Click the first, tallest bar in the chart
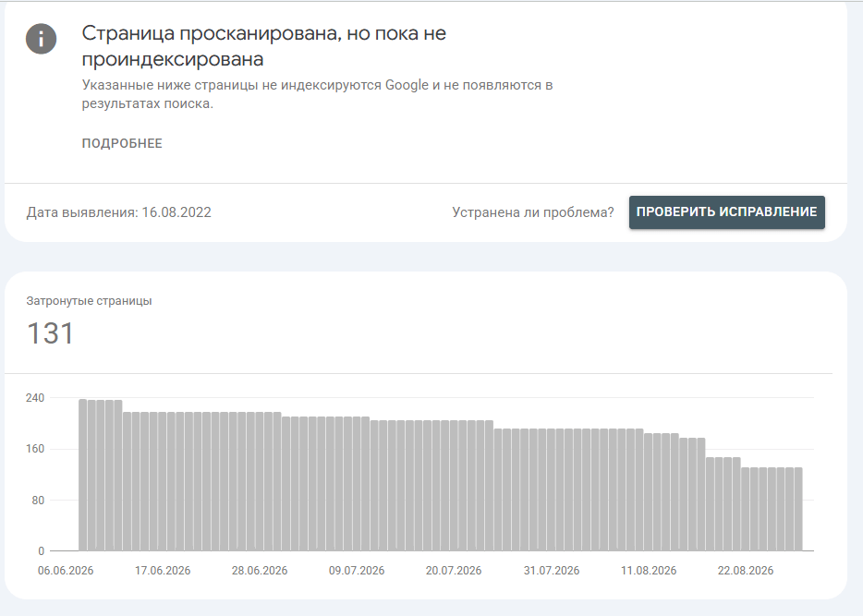This screenshot has width=863, height=616. point(83,476)
